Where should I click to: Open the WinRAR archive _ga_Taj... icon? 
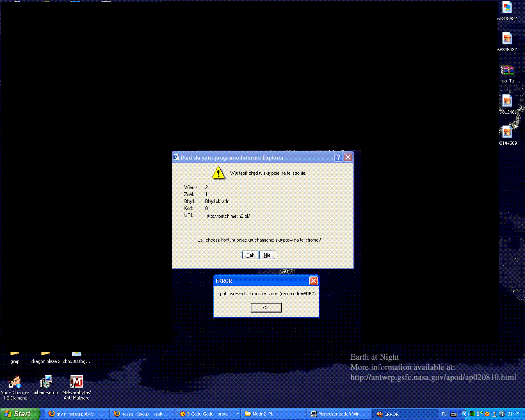pos(509,74)
